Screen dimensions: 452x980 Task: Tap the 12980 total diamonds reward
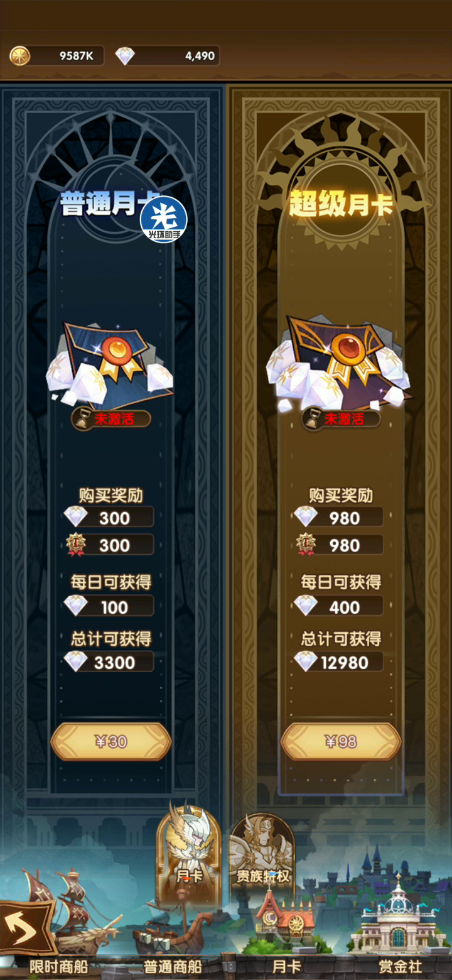(x=339, y=662)
